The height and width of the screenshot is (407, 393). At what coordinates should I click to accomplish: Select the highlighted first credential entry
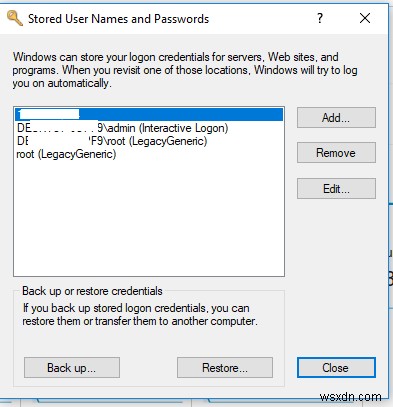pos(149,115)
